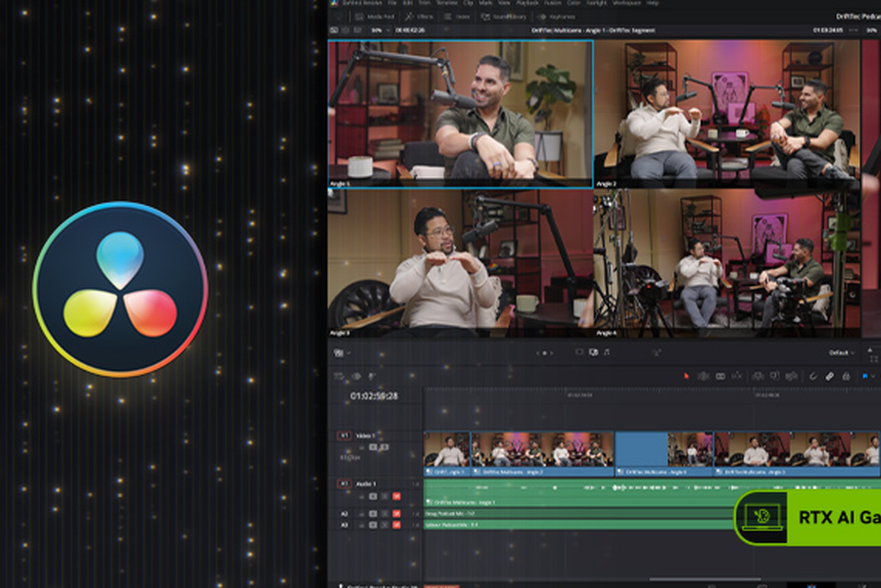Click the horizontal timeline scrollbar
The height and width of the screenshot is (588, 881).
(x=705, y=579)
